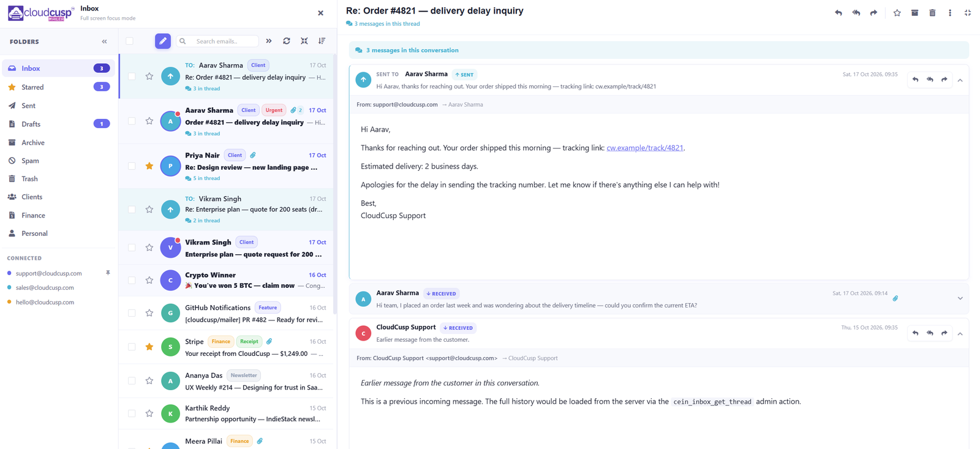Image resolution: width=980 pixels, height=449 pixels.
Task: Click the Search emails field
Action: [x=218, y=41]
